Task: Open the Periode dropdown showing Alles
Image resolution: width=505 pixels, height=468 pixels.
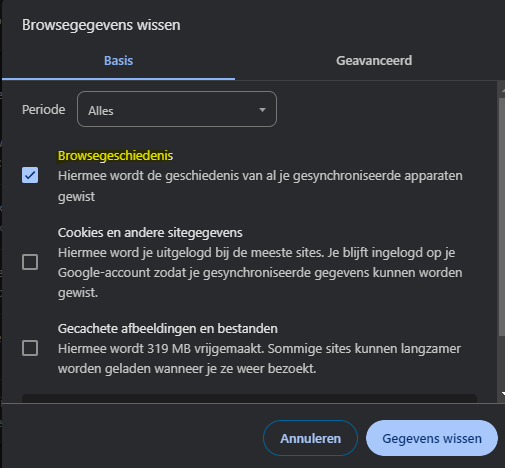Action: 177,109
